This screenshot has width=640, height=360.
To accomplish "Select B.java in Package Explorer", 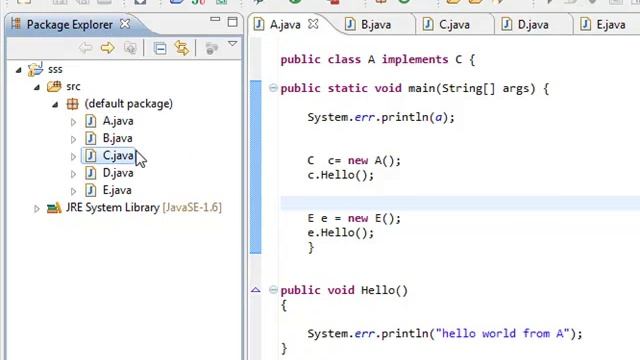I will [118, 138].
